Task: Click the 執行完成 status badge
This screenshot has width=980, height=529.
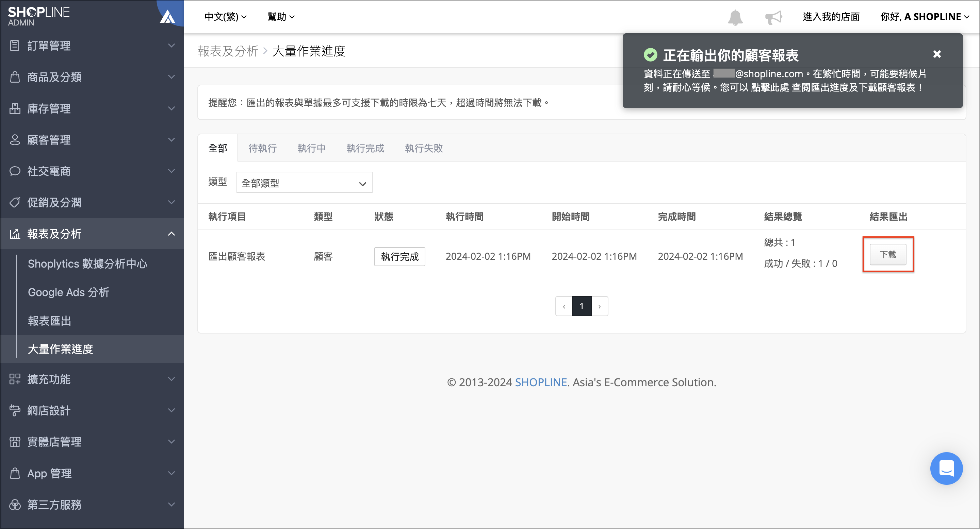Action: point(399,257)
